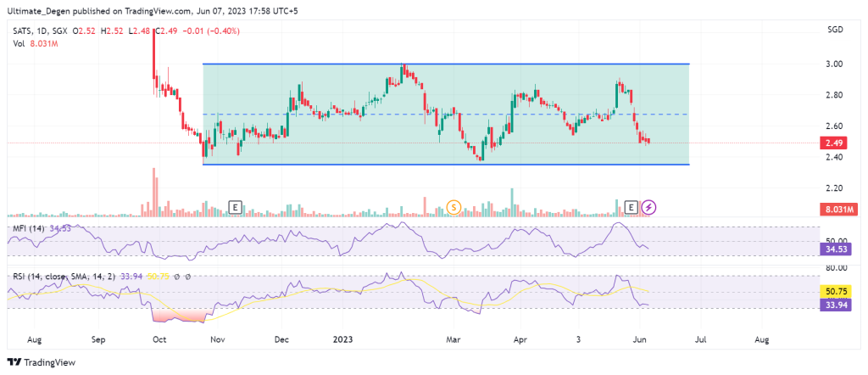
Task: Click the yellow 50.75 RSI average tag
Action: tap(836, 291)
